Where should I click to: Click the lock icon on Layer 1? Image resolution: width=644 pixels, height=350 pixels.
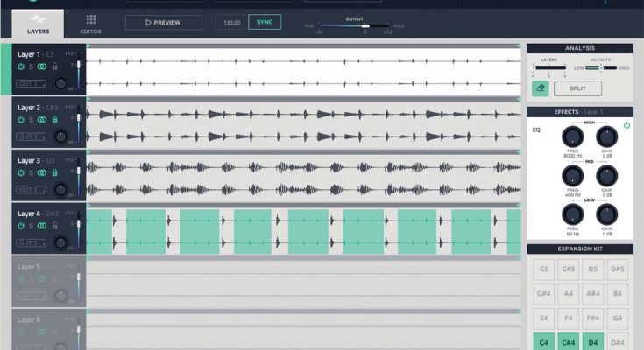click(x=54, y=66)
